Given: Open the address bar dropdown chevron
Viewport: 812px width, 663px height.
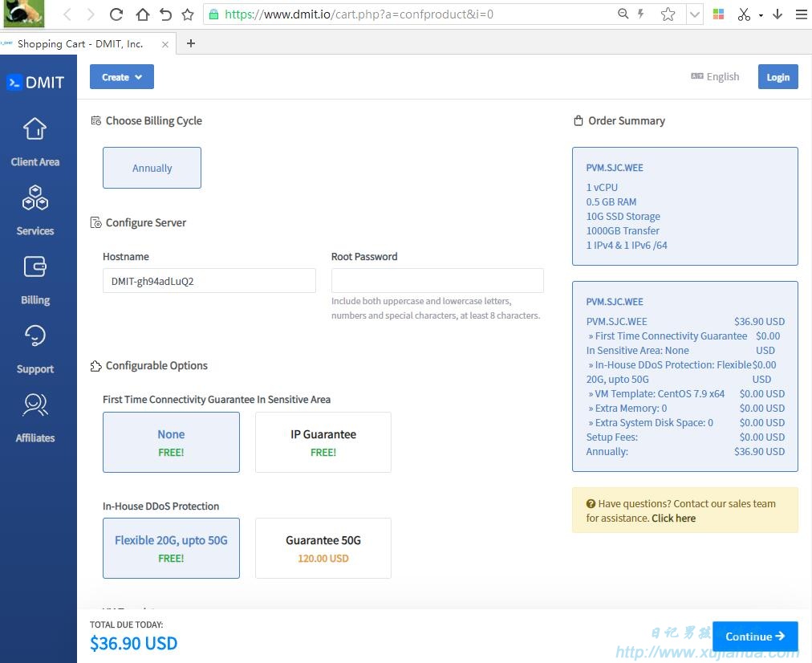Looking at the screenshot, I should click(695, 14).
